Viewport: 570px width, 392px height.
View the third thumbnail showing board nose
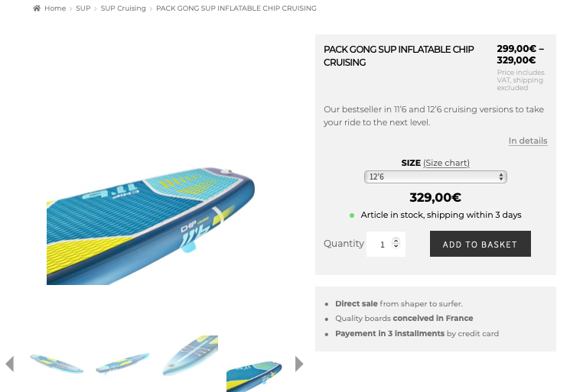[x=190, y=356]
